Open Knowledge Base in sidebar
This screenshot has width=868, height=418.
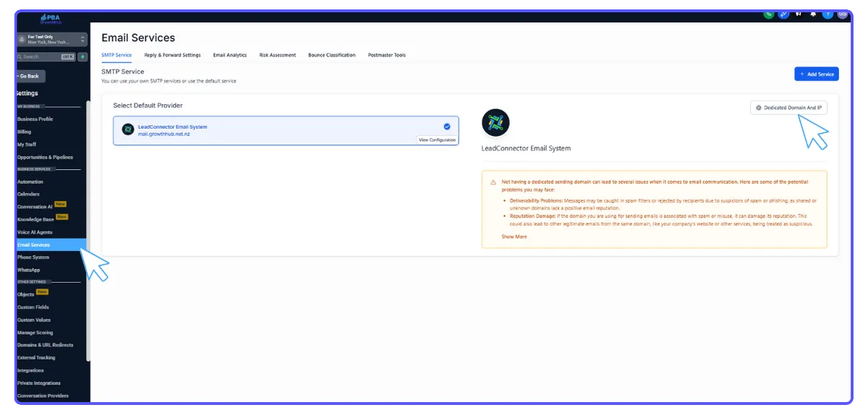click(36, 219)
